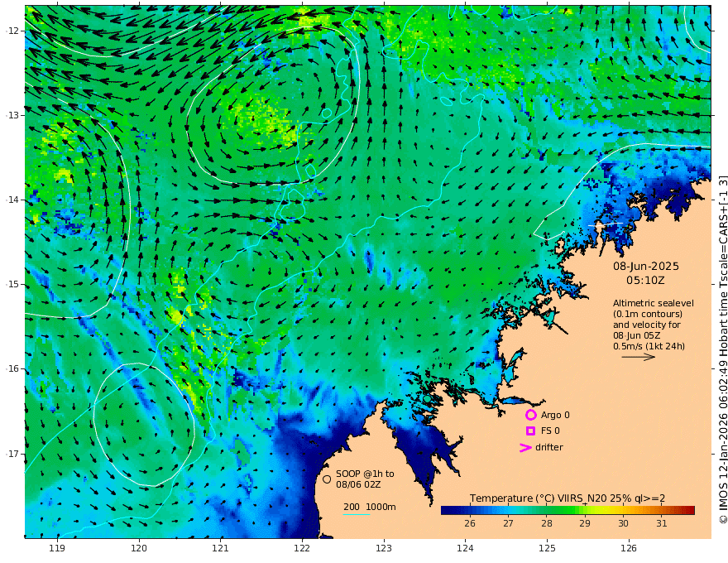Click the magenta Argo circle legend marker
This screenshot has height=563, width=728.
(530, 415)
